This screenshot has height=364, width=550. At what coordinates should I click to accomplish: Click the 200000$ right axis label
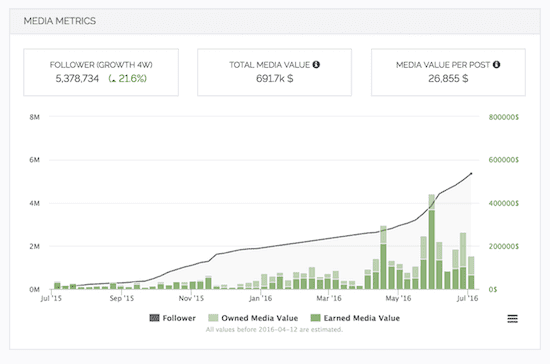[x=504, y=247]
